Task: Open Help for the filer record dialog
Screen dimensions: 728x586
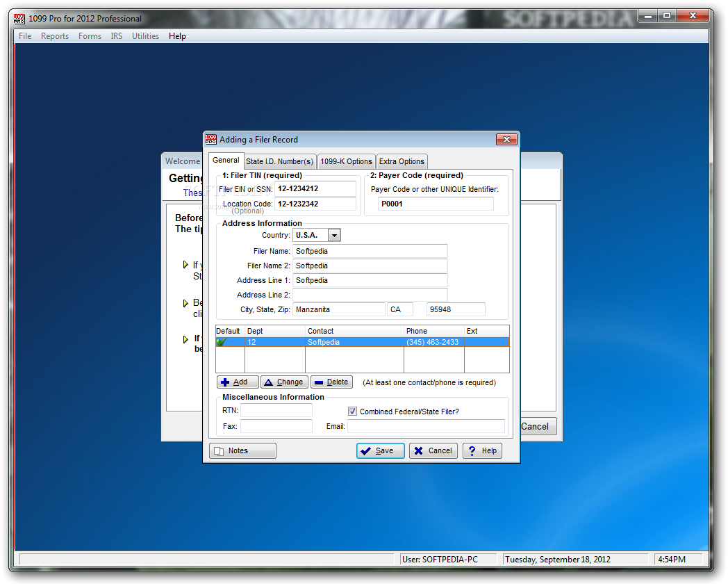Action: [482, 450]
